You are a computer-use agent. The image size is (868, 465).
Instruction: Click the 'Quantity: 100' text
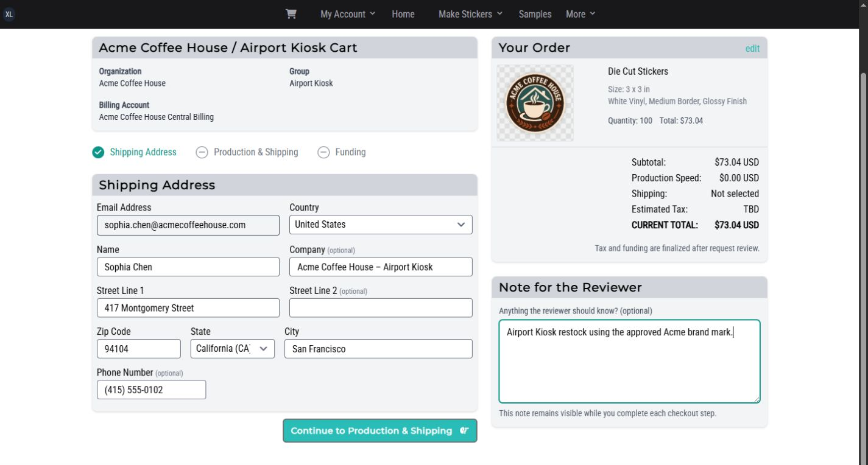(x=630, y=121)
